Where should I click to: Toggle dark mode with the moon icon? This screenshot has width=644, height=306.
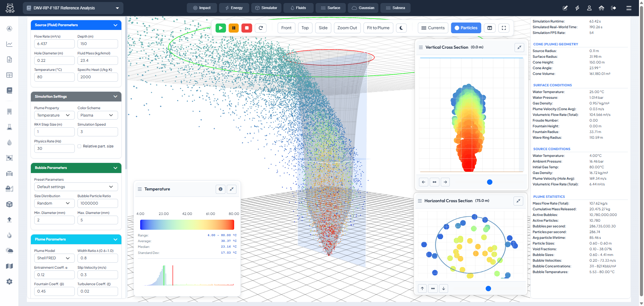coord(401,28)
